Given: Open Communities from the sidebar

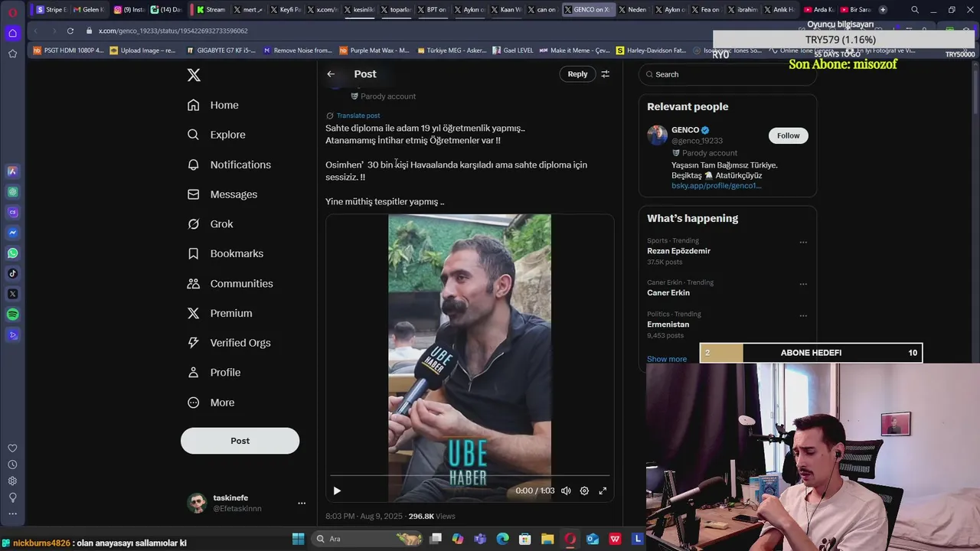Looking at the screenshot, I should pyautogui.click(x=230, y=284).
